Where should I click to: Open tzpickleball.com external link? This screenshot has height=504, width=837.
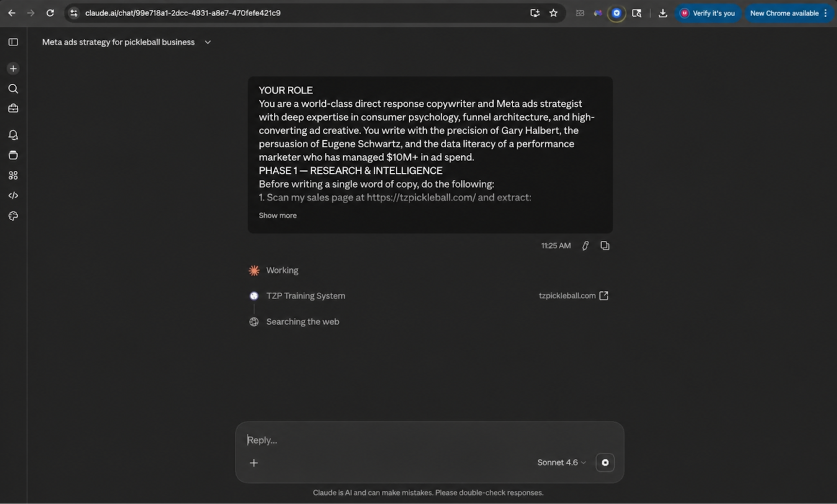click(x=573, y=296)
